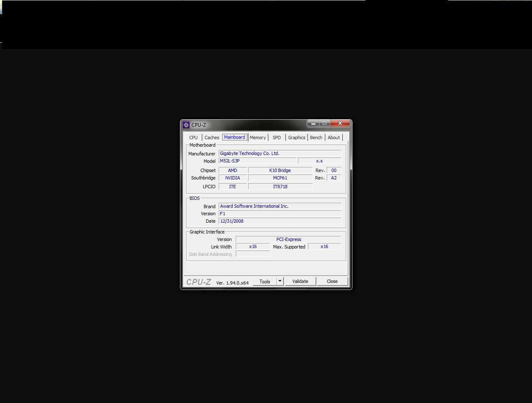The width and height of the screenshot is (532, 403).
Task: Click the Tools button
Action: pyautogui.click(x=265, y=281)
